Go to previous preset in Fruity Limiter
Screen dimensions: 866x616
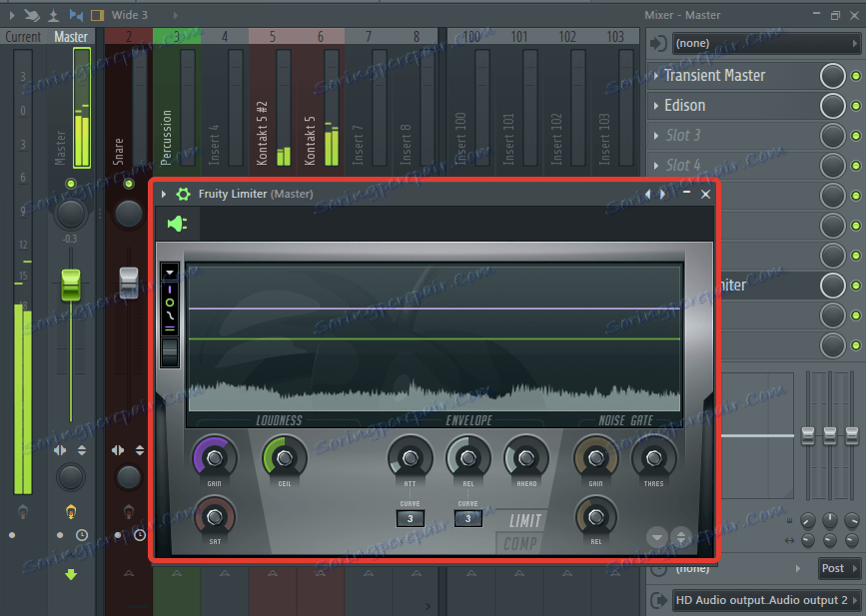click(x=648, y=194)
